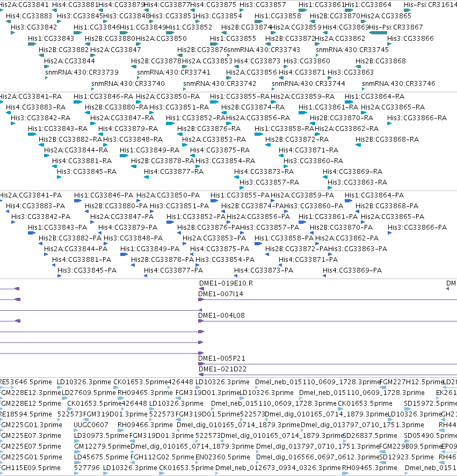Viewport: 457px width, 476px height.
Task: Click the FGH115E09.5prime EST label
Action: point(31,468)
